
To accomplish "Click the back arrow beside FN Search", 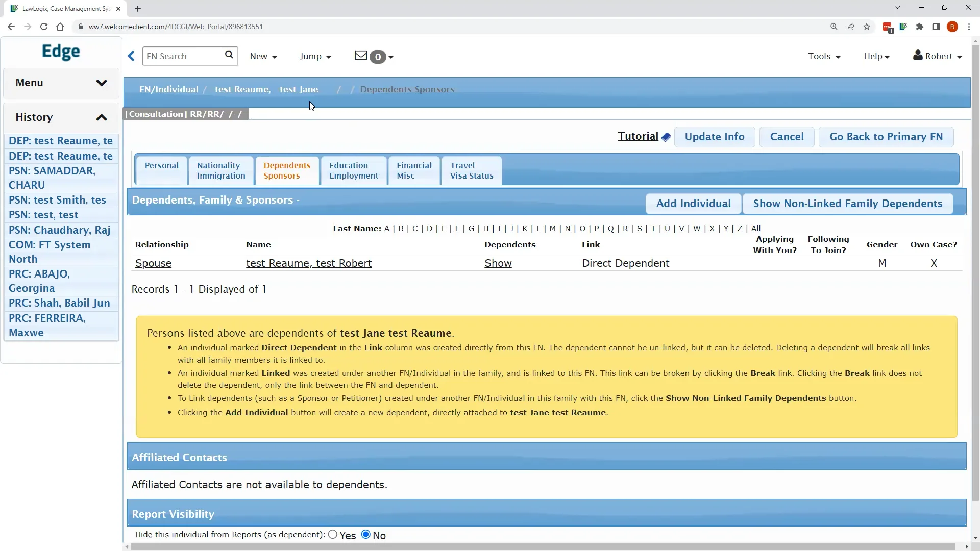I will point(131,56).
